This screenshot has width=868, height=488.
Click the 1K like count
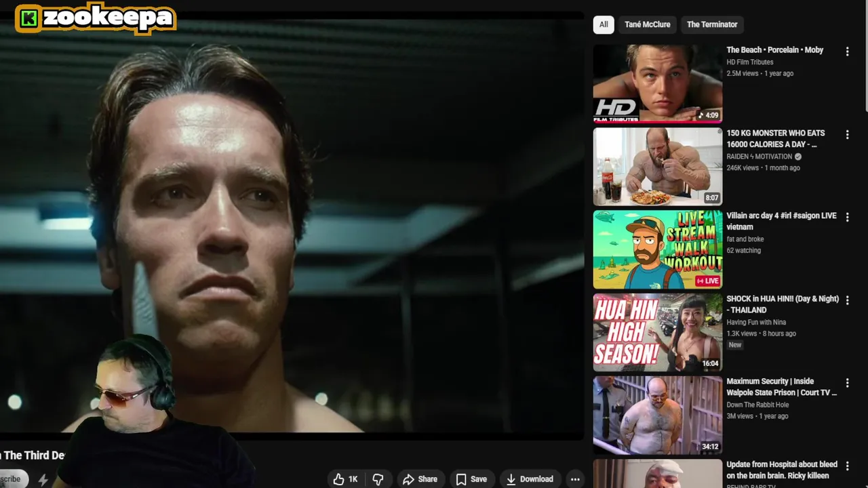pyautogui.click(x=353, y=479)
